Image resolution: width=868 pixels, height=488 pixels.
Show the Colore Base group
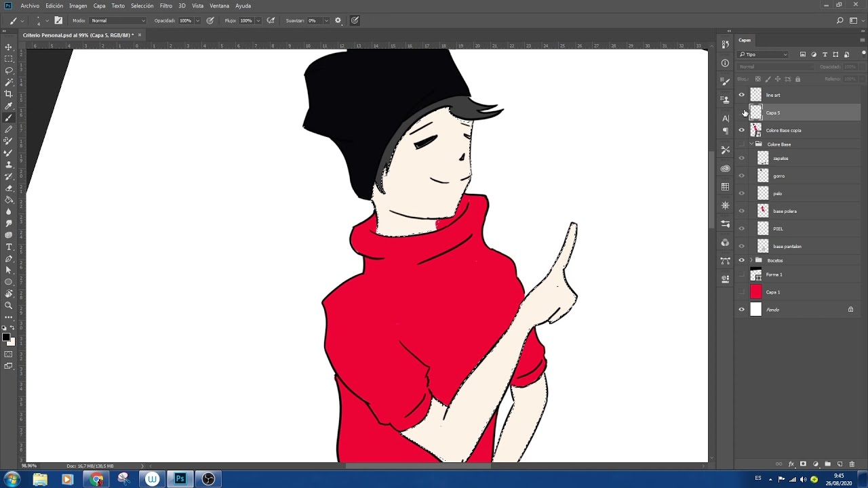[x=741, y=144]
